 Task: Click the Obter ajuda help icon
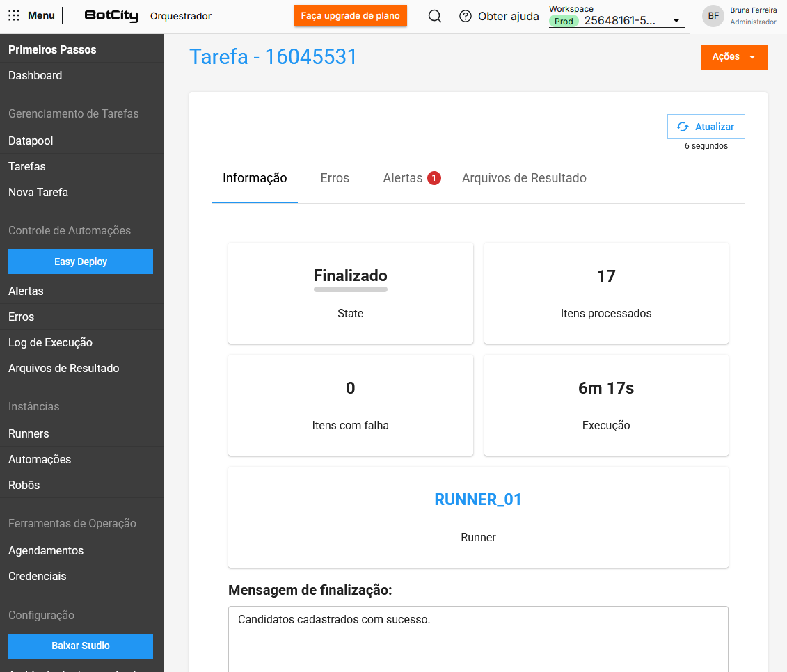coord(466,16)
